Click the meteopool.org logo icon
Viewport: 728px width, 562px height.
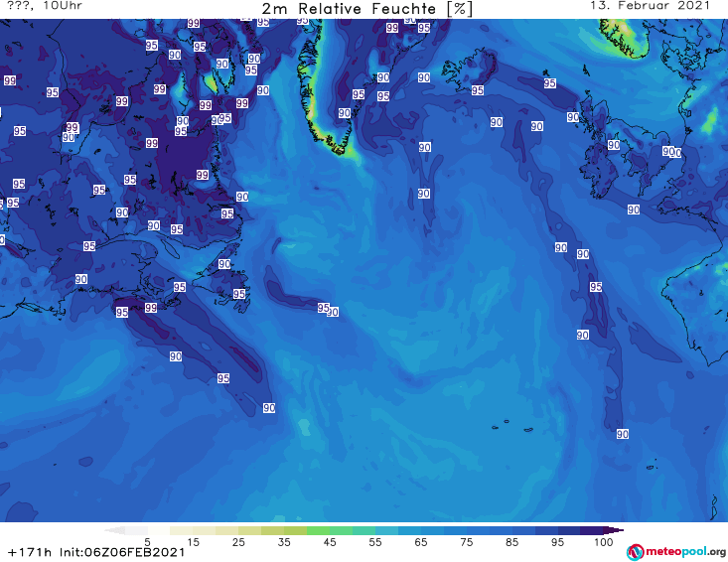635,552
